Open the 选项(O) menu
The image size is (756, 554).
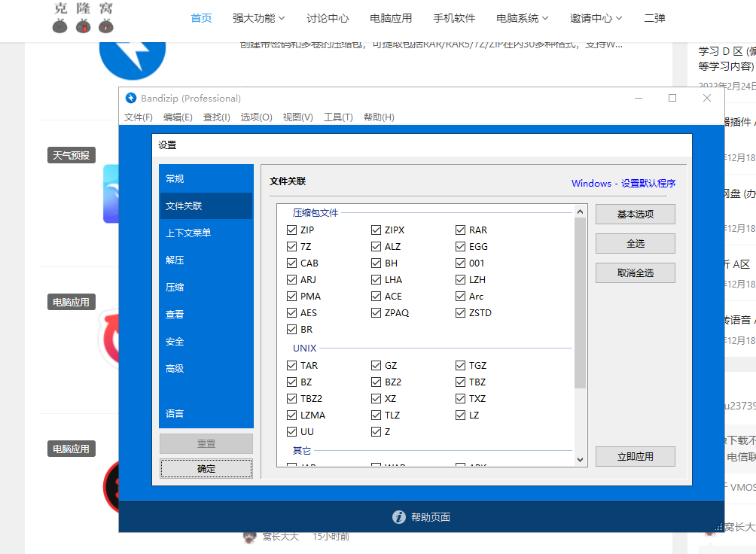pos(257,117)
